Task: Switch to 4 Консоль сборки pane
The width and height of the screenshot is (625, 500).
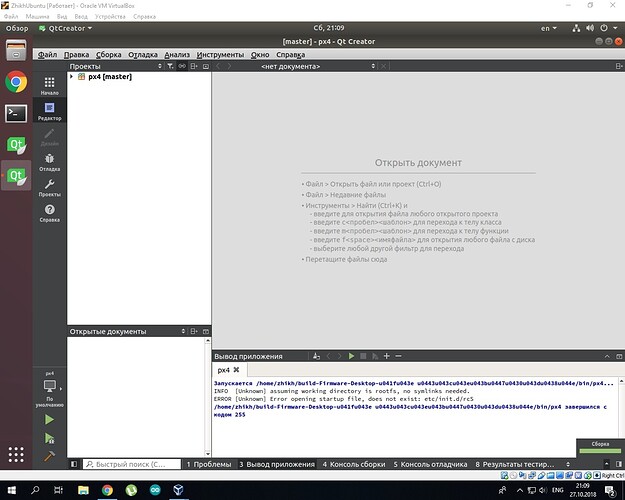Action: coord(354,464)
